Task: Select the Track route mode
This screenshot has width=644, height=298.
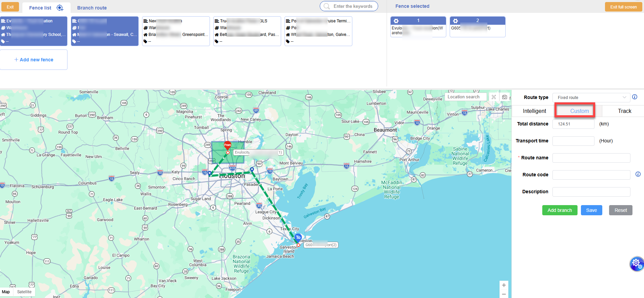Action: pyautogui.click(x=624, y=111)
